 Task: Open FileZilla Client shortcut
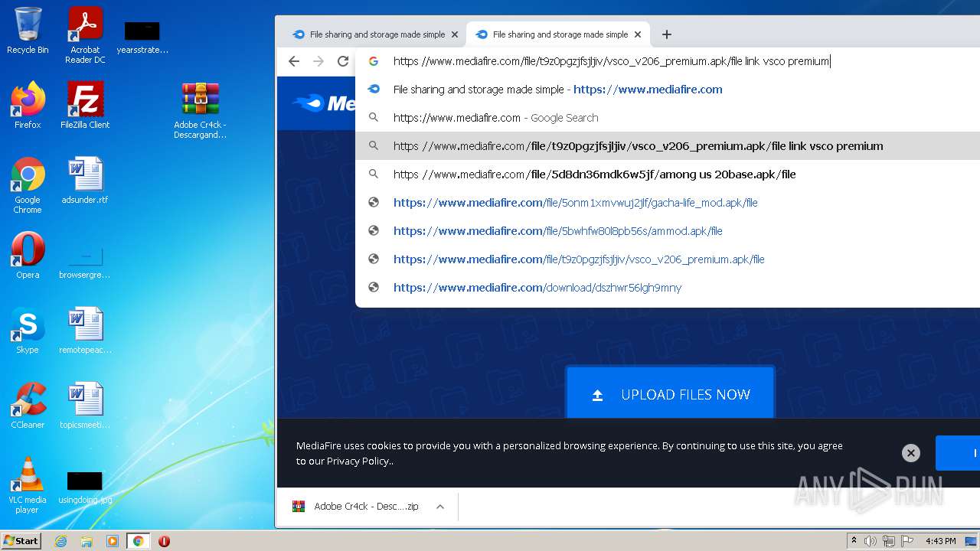click(85, 105)
